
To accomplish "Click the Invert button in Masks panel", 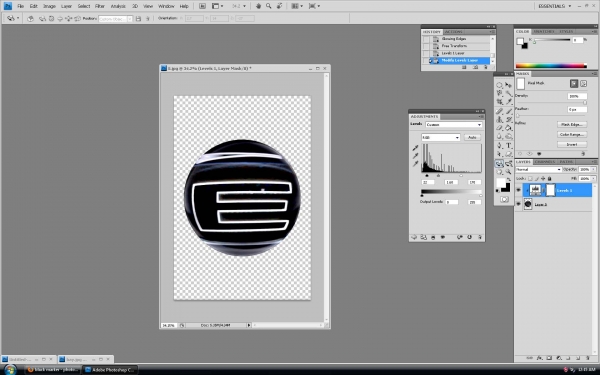I will pos(572,145).
